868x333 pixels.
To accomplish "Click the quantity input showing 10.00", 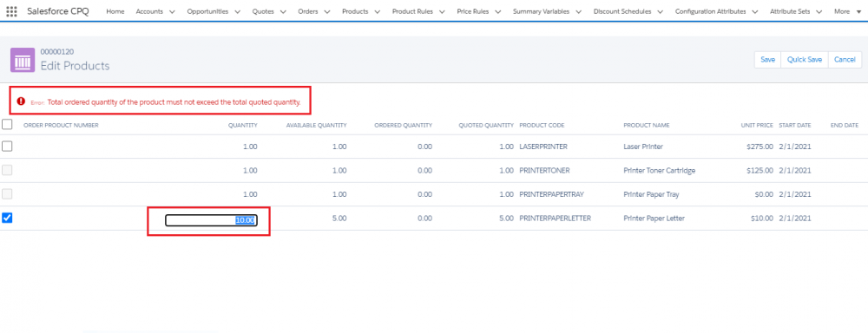I will point(211,220).
